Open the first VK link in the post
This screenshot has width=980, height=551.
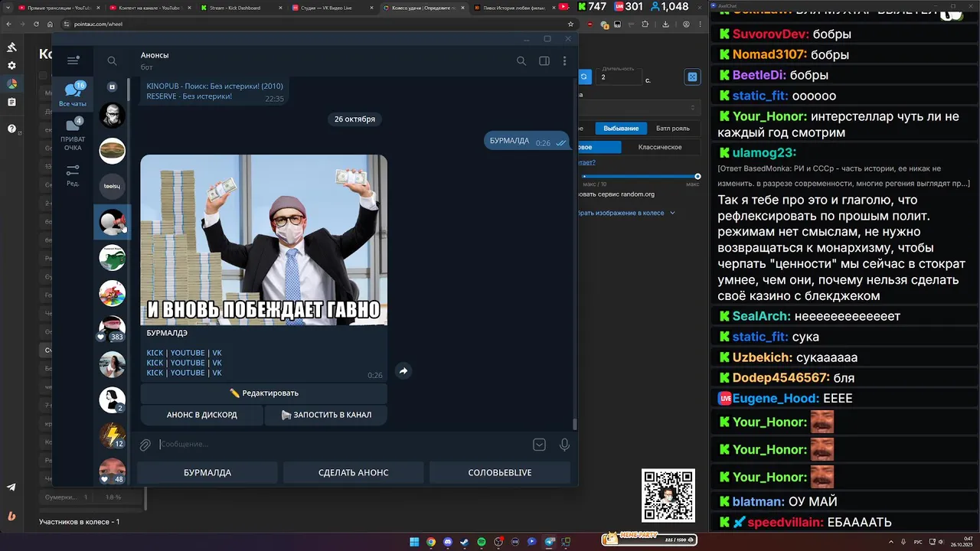(x=217, y=353)
